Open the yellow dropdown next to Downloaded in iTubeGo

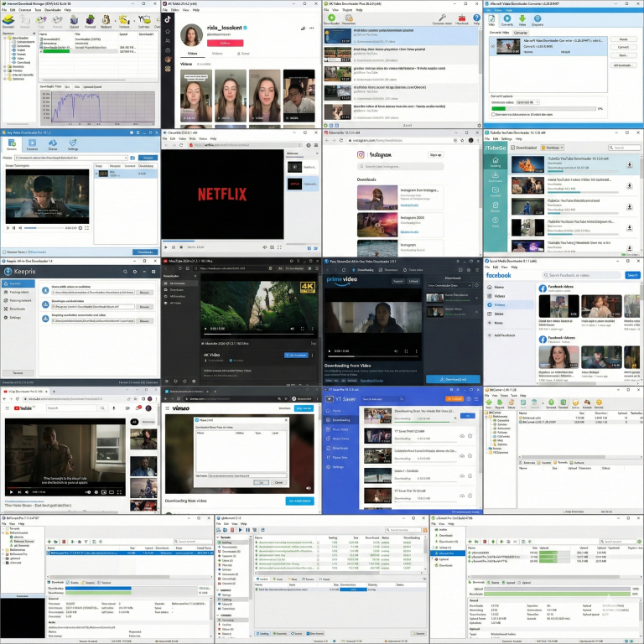553,148
